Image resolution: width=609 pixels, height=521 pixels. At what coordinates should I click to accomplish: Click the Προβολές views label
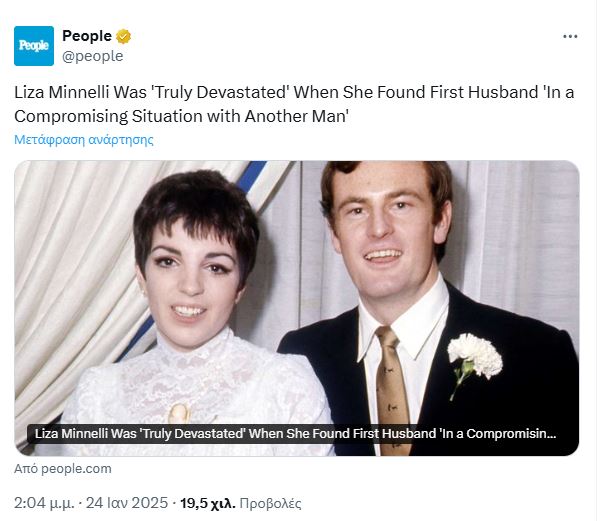tap(270, 503)
